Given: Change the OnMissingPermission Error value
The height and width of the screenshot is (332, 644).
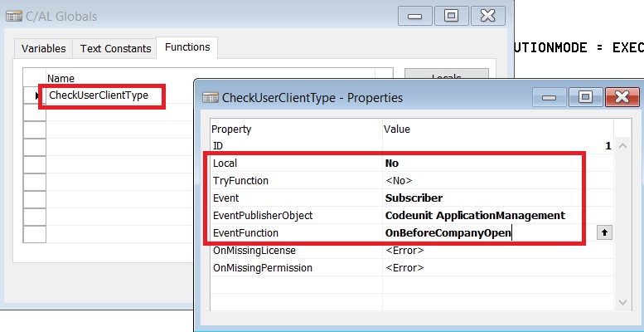Looking at the screenshot, I should pos(404,268).
